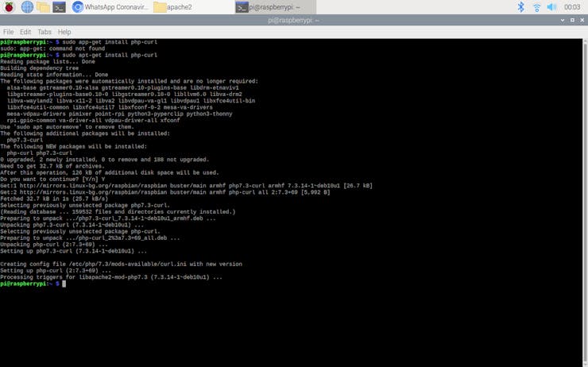Screen dimensions: 588x367
Task: Open the Bluetooth tray menu
Action: pyautogui.click(x=521, y=6)
